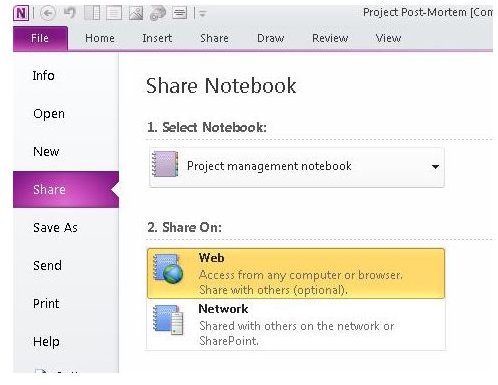Viewport: 498px width, 385px height.
Task: Open Help in the backstage sidebar
Action: pyautogui.click(x=46, y=342)
